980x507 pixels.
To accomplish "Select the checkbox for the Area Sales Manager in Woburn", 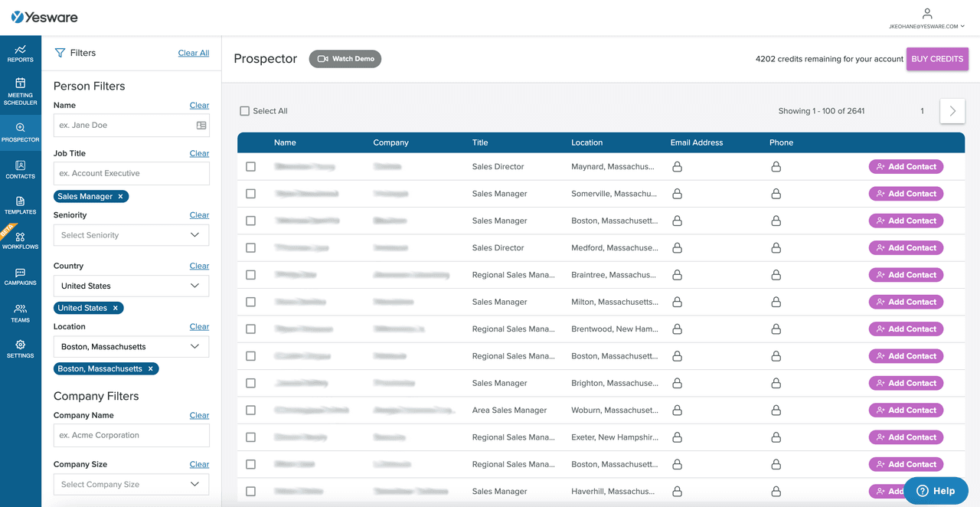I will click(250, 410).
